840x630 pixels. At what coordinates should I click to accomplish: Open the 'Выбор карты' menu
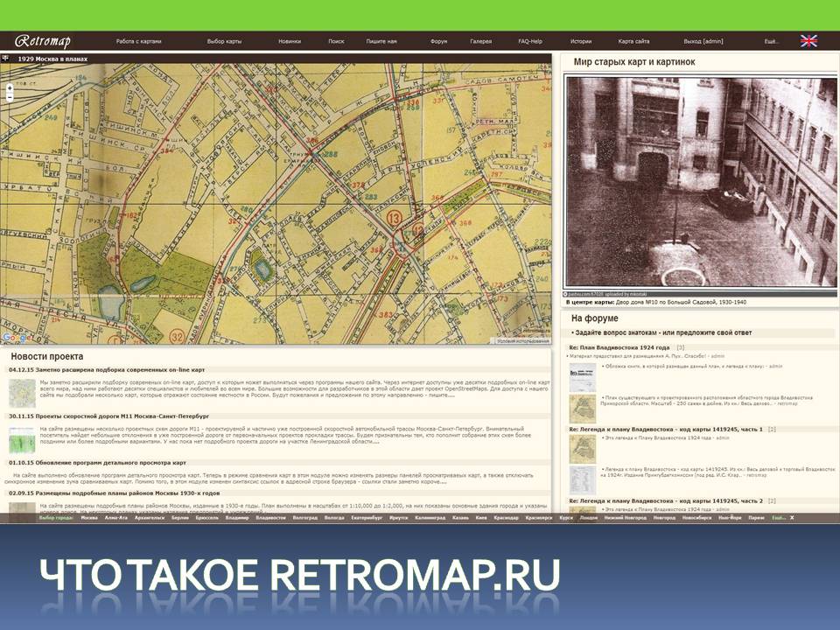pos(224,41)
